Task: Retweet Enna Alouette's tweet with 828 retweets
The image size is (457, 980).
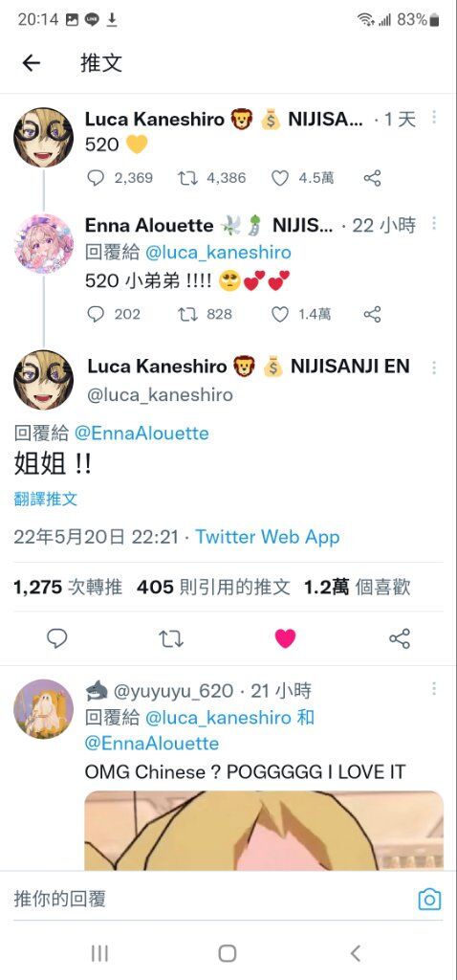Action: [x=187, y=314]
